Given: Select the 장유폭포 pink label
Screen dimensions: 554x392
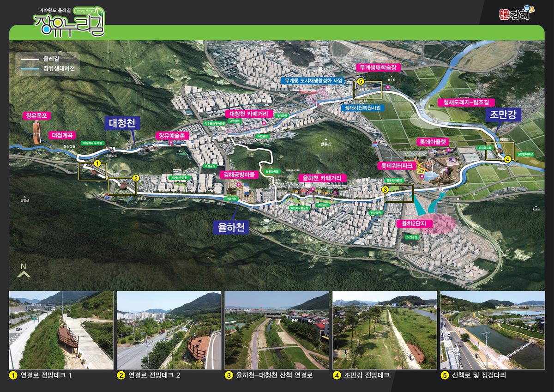Looking at the screenshot, I should 36,116.
